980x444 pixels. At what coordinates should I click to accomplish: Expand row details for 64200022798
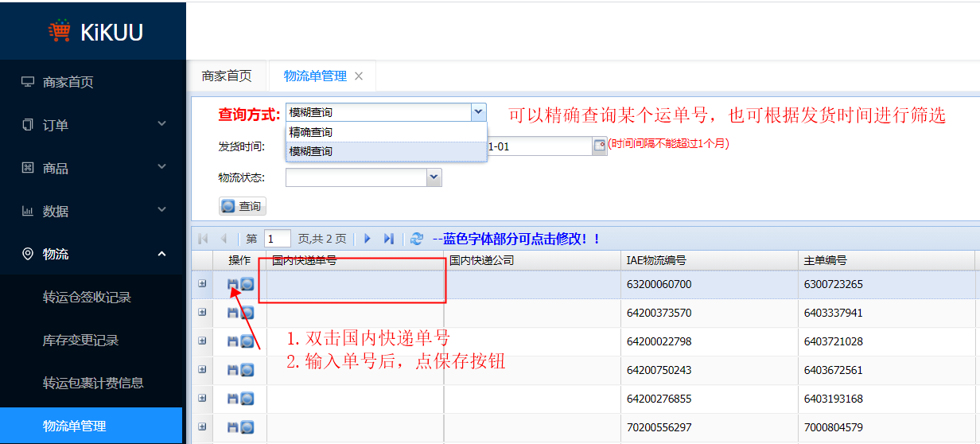pyautogui.click(x=202, y=341)
